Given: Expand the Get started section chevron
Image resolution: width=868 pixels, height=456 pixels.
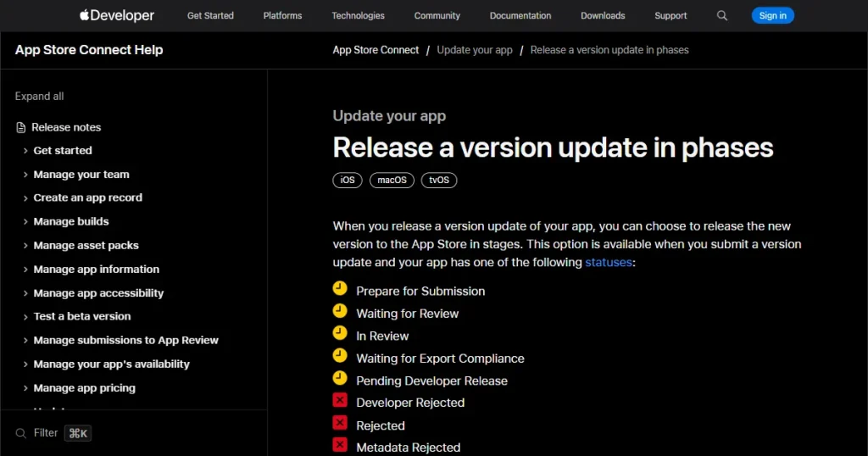Looking at the screenshot, I should [x=25, y=151].
